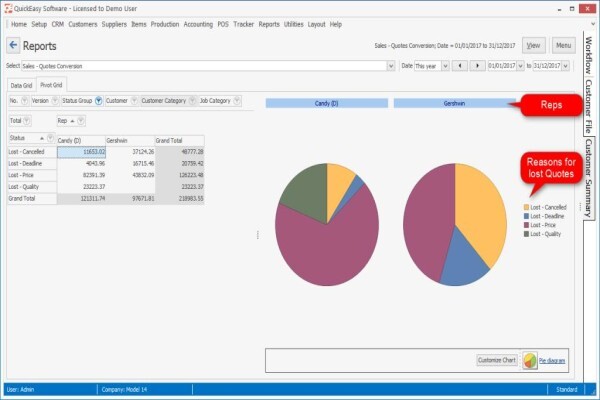The image size is (600, 400).
Task: Open the Help menu
Action: pyautogui.click(x=336, y=24)
